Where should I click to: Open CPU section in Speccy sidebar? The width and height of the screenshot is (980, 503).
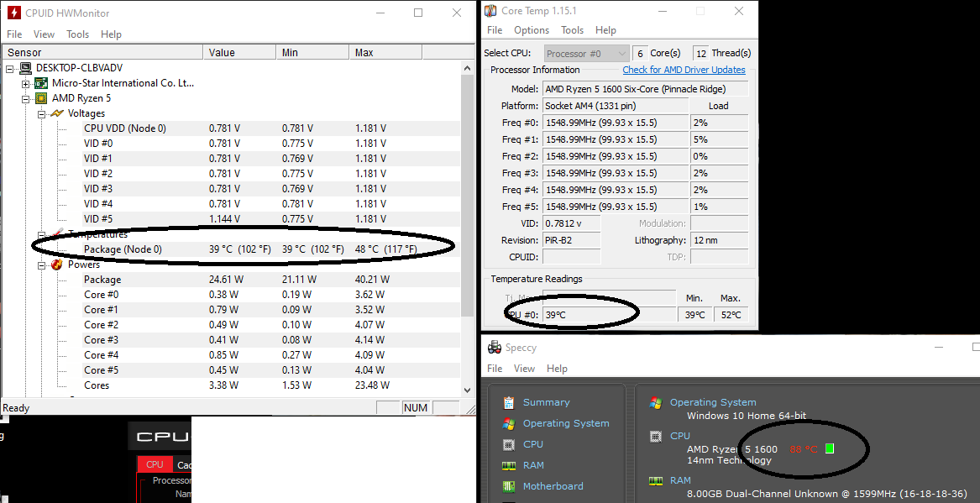[x=533, y=444]
